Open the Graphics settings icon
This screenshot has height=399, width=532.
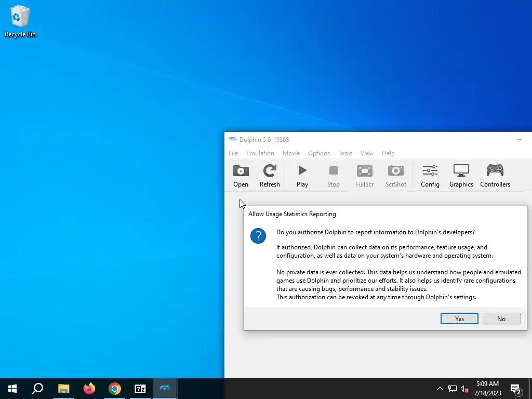tap(461, 176)
